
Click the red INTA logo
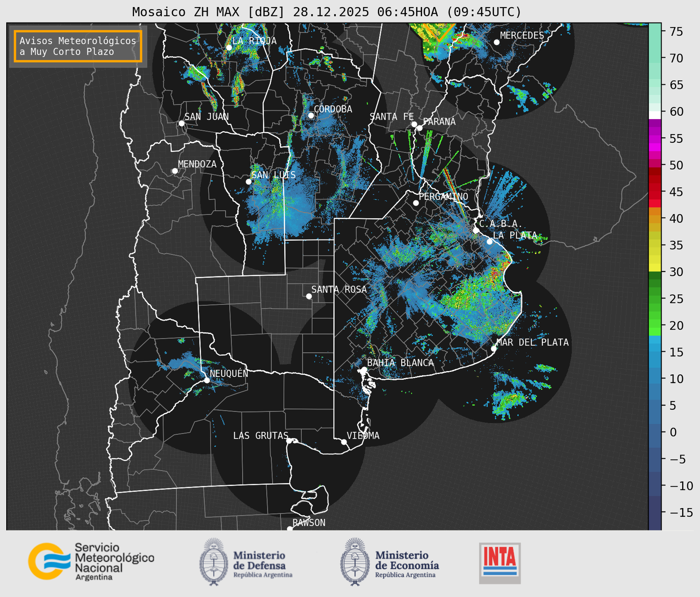pyautogui.click(x=500, y=562)
